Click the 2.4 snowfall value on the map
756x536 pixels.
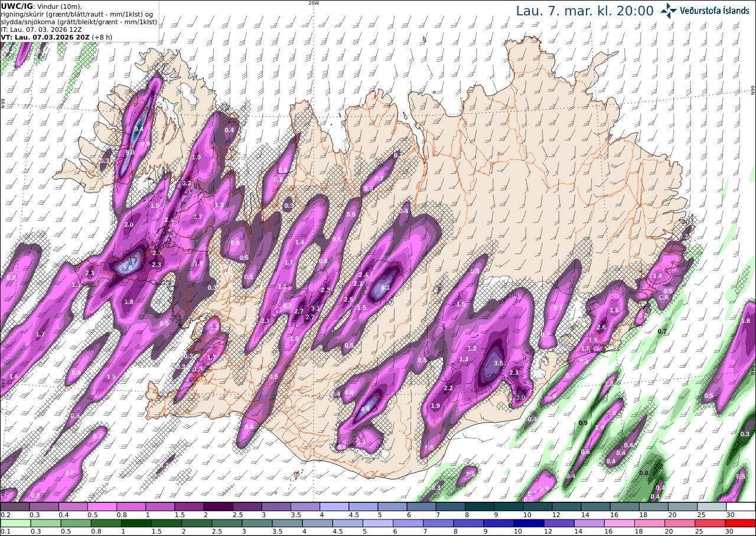[x=363, y=275]
